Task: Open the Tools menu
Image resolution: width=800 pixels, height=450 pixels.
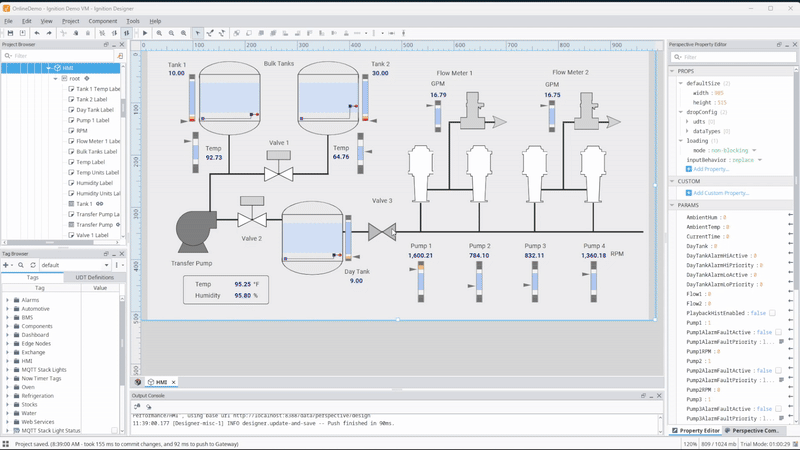Action: (x=133, y=21)
